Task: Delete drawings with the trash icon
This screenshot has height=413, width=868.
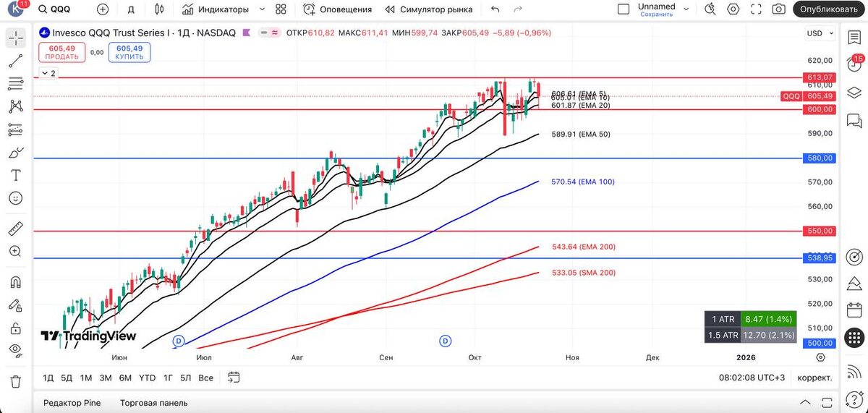Action: (x=15, y=380)
